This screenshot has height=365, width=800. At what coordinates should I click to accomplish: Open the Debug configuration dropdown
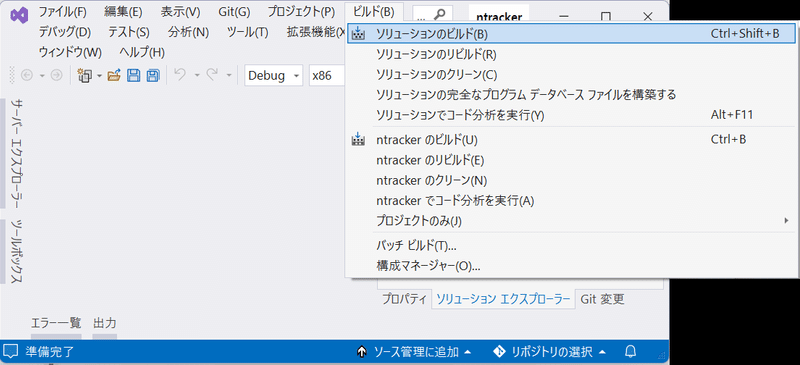point(274,76)
